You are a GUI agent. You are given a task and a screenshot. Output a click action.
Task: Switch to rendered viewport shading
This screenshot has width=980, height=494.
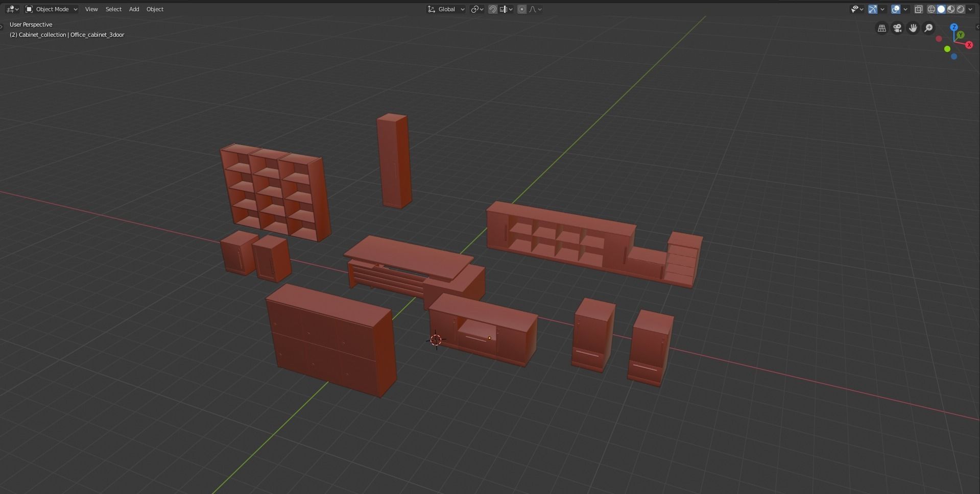tap(961, 9)
